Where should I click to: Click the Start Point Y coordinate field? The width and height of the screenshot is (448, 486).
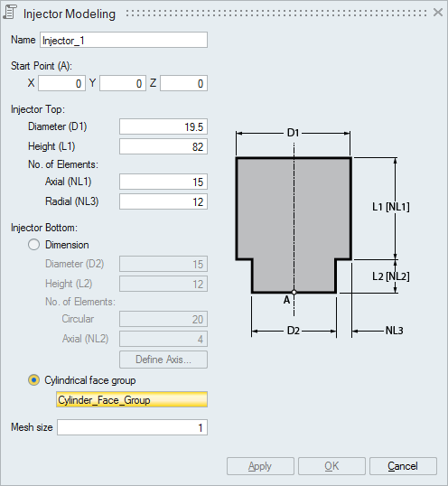click(123, 83)
